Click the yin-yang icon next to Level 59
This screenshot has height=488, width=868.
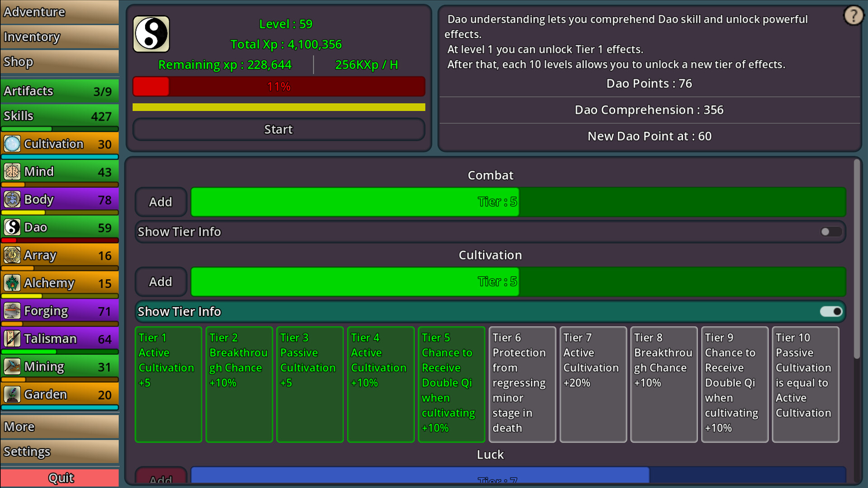[x=151, y=34]
